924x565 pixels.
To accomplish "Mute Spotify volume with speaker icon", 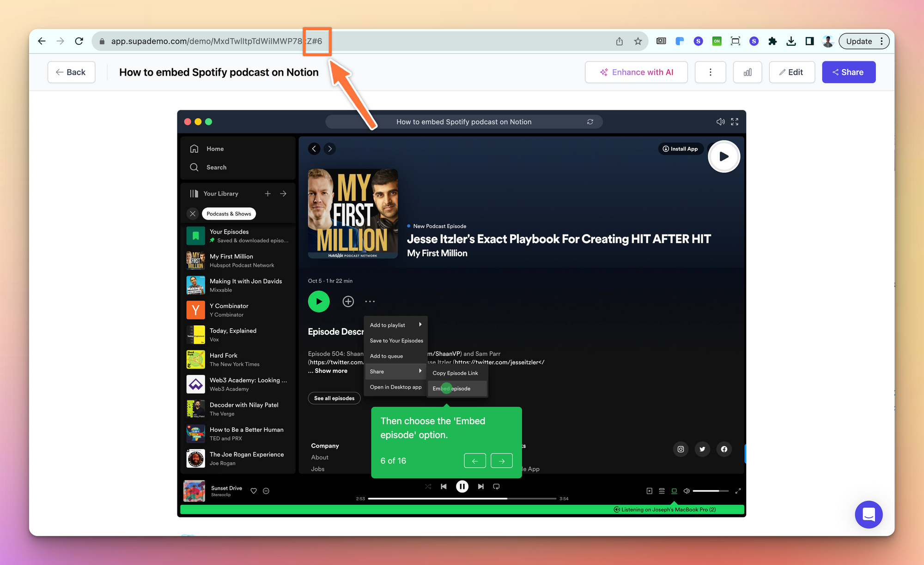I will coord(687,491).
